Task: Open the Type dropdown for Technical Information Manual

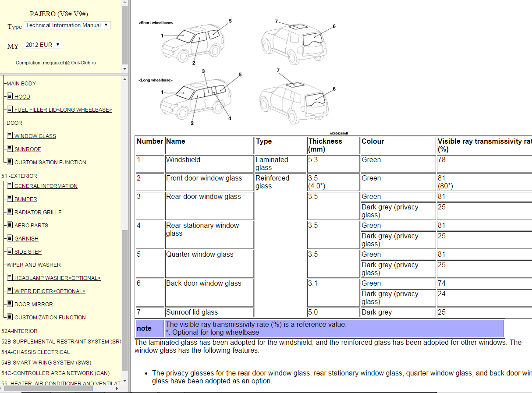Action: 67,25
